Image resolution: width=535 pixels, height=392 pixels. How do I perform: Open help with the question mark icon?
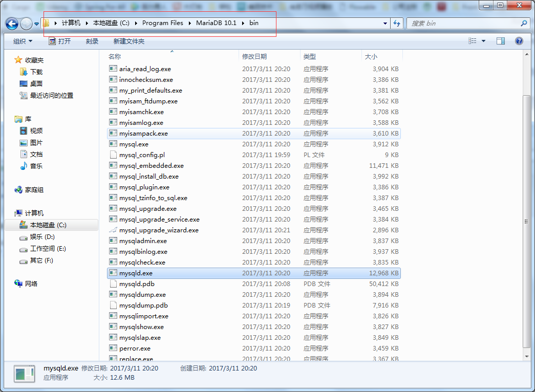click(x=519, y=41)
